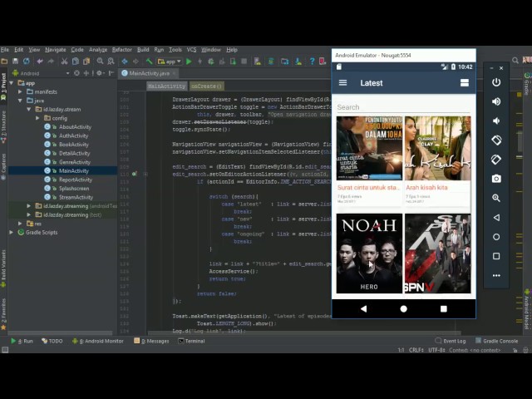Expand the config package
Image resolution: width=532 pixels, height=399 pixels.
pos(37,118)
